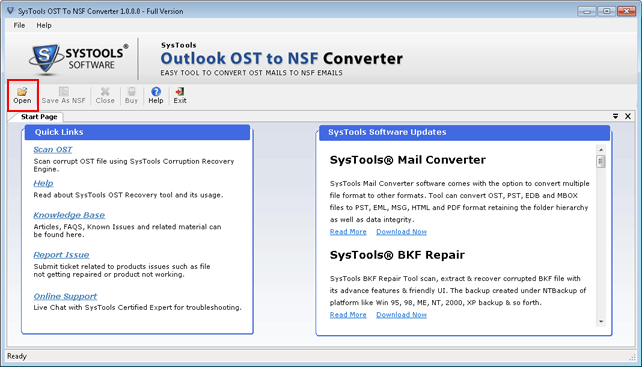Minimize the converter window

pos(587,11)
